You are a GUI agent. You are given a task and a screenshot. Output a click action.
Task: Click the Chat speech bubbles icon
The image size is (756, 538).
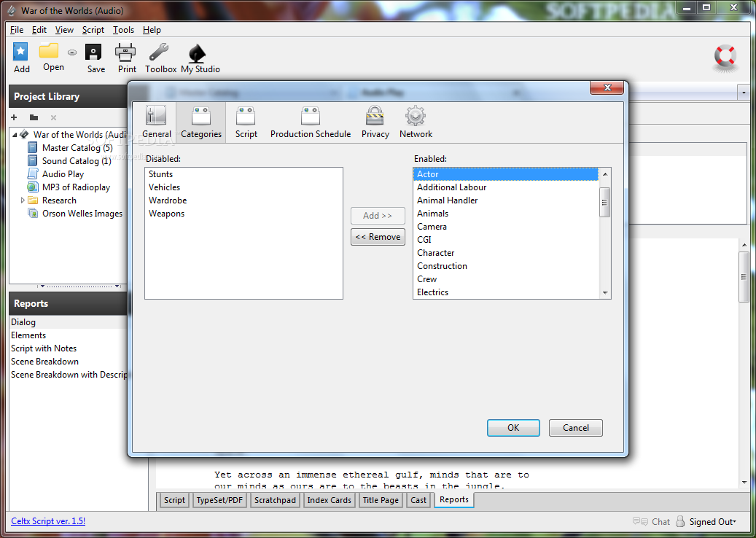click(640, 522)
